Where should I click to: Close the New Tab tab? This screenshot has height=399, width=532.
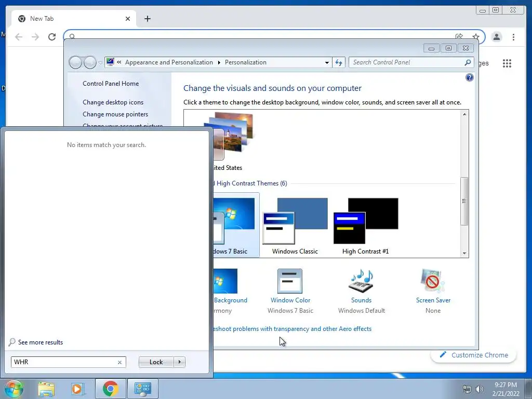click(x=128, y=19)
